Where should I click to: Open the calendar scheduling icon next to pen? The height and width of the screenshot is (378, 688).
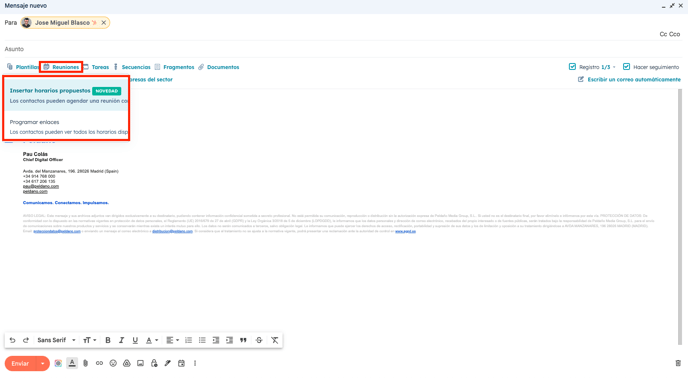(181, 364)
